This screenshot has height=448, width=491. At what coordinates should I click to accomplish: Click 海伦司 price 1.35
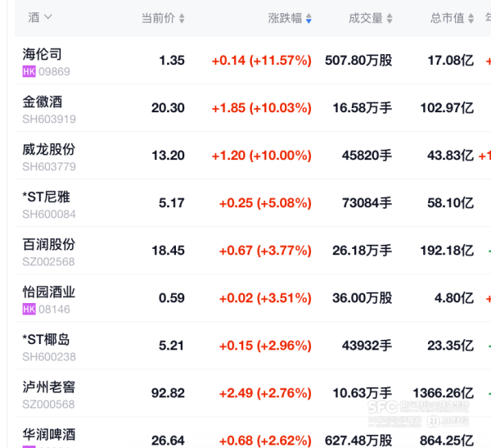pos(172,61)
